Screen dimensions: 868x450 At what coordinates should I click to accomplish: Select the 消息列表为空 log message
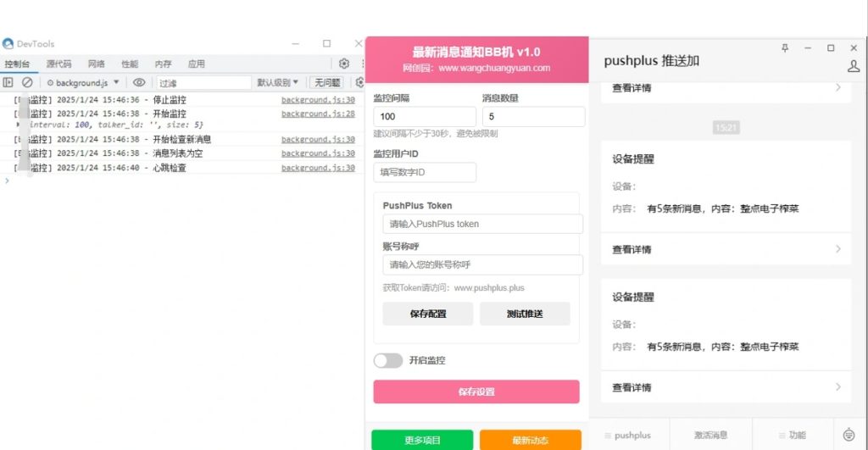[x=178, y=153]
